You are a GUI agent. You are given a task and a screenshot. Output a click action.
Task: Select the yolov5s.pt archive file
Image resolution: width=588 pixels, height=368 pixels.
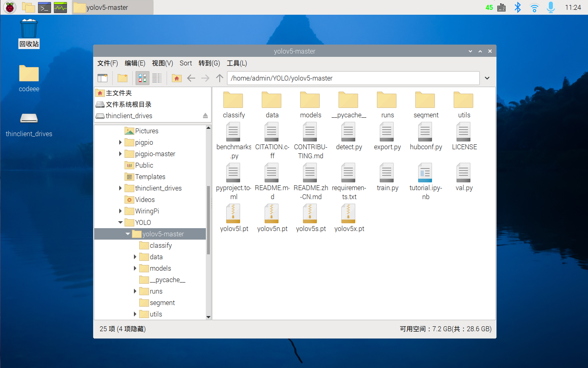(x=310, y=219)
